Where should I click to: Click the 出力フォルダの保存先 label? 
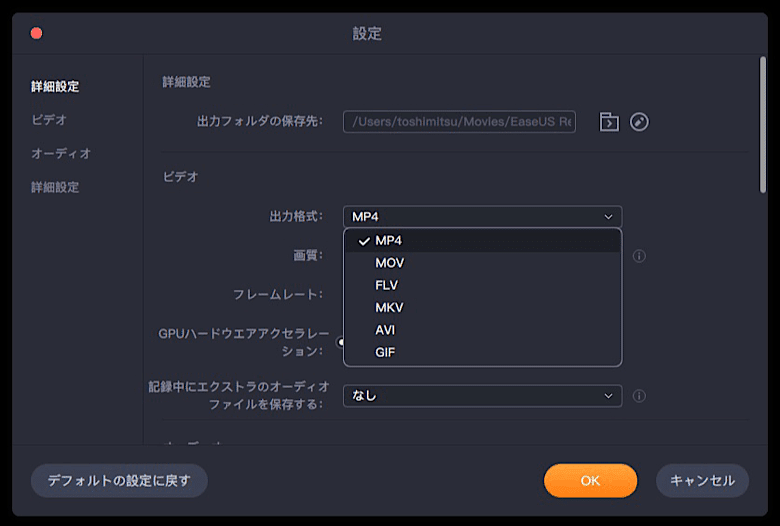[260, 121]
